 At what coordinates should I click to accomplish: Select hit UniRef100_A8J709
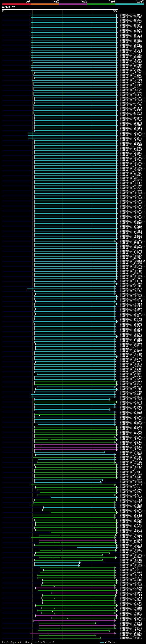(131, 337)
